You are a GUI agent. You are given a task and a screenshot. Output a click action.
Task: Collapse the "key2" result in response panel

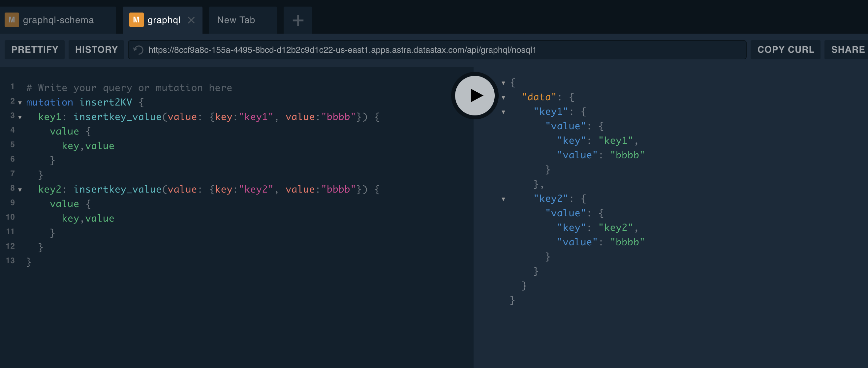click(503, 199)
